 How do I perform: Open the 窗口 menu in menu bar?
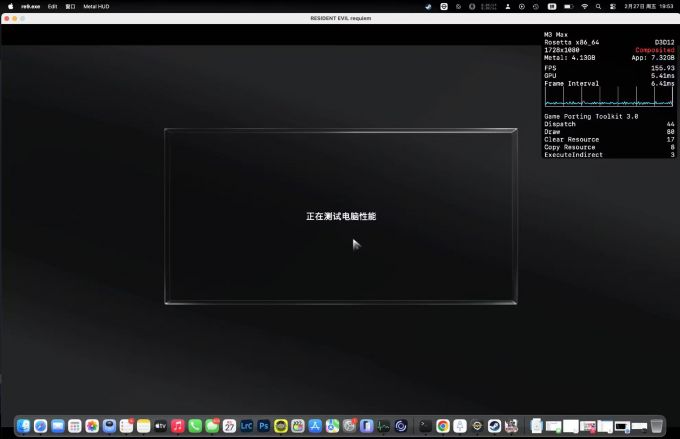click(70, 7)
